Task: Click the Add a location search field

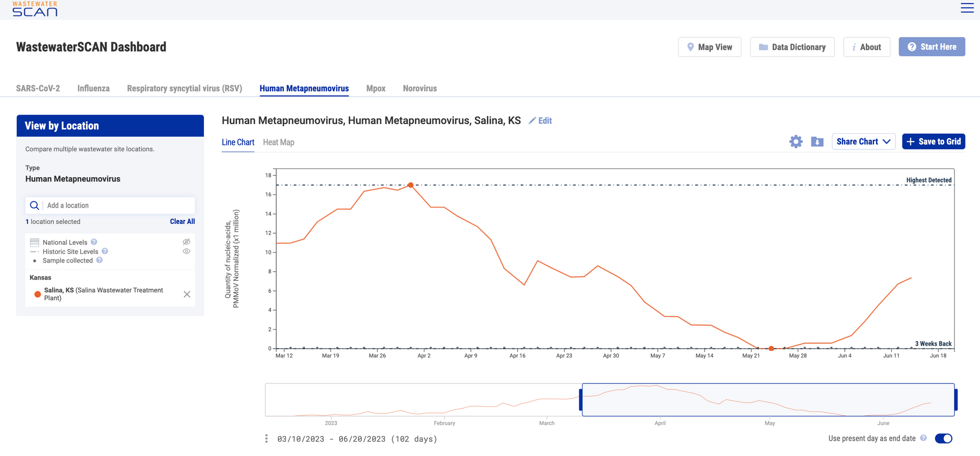Action: (x=118, y=205)
